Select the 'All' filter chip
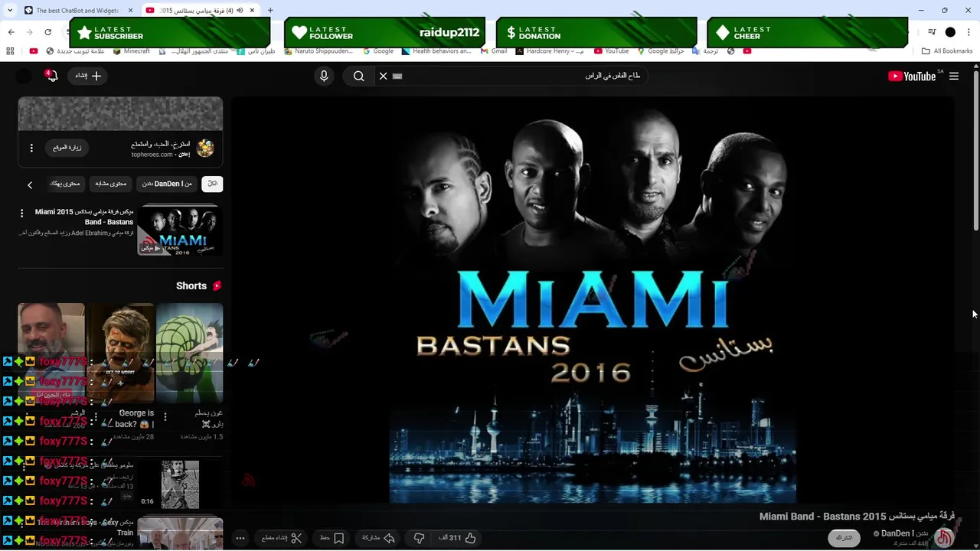The image size is (980, 551). pyautogui.click(x=213, y=184)
